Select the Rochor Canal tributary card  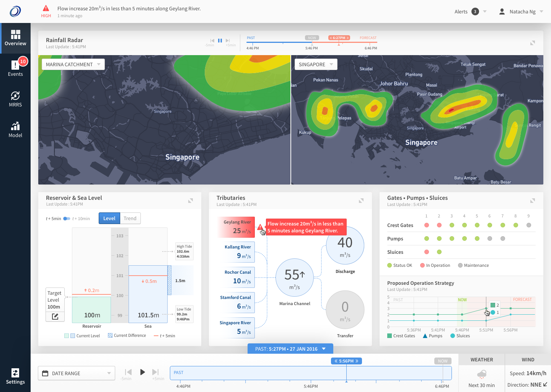click(x=236, y=277)
